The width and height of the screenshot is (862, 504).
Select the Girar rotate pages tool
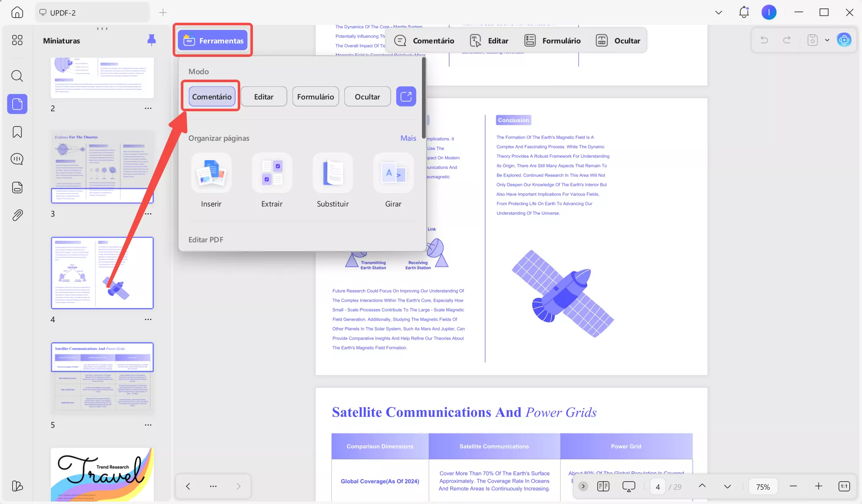393,173
